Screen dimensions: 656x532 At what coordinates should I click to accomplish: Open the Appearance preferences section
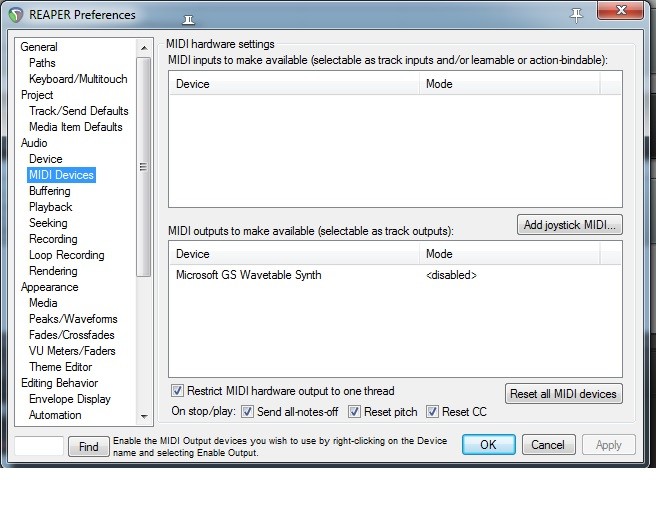(x=49, y=287)
